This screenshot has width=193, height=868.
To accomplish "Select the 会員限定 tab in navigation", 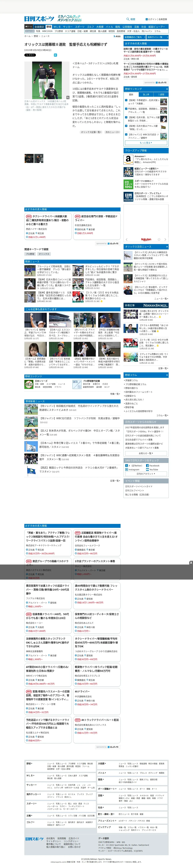I will (39, 27).
